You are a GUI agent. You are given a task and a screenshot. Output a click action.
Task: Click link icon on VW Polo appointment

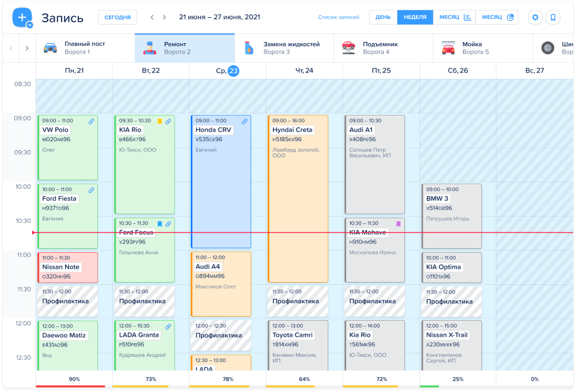coord(91,121)
